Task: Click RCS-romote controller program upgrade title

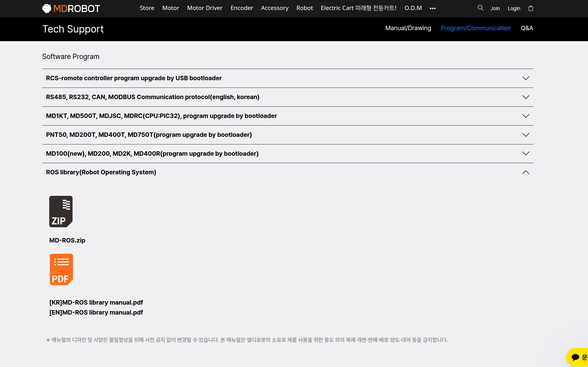Action: point(134,78)
